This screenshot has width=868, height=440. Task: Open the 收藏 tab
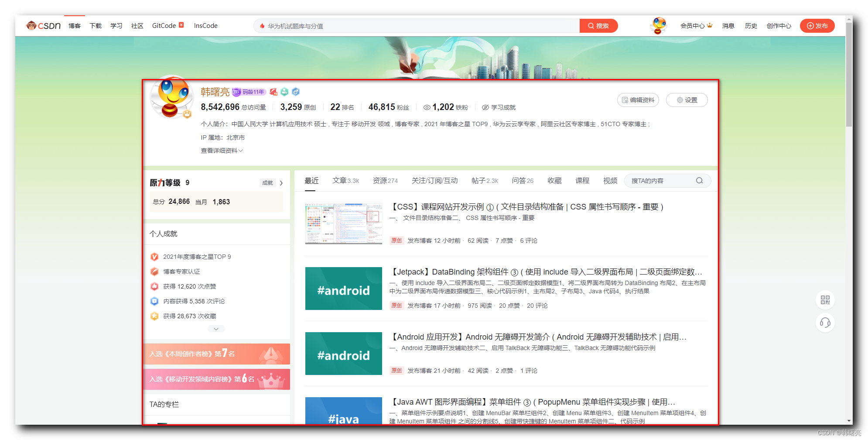tap(554, 181)
